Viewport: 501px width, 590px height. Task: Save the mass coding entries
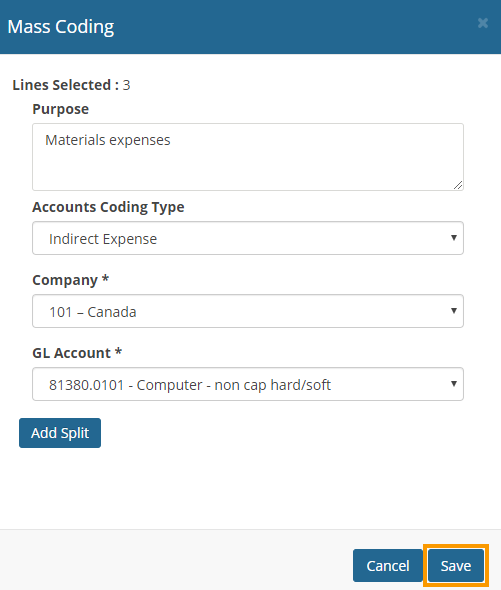click(x=456, y=566)
